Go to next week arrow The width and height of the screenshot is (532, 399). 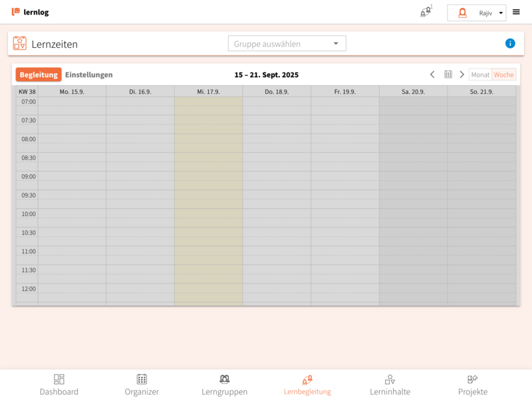click(x=462, y=74)
